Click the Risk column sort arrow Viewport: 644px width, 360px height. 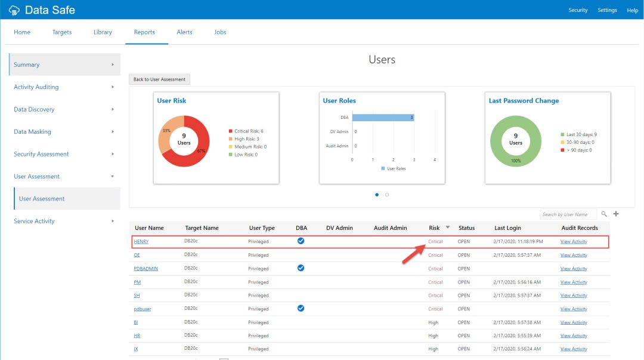point(448,227)
